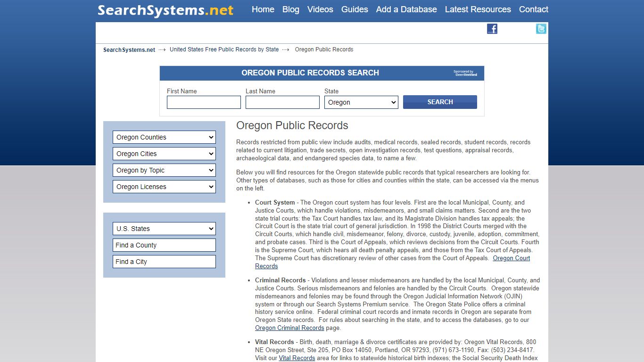Open the Twitter icon link

[x=541, y=29]
